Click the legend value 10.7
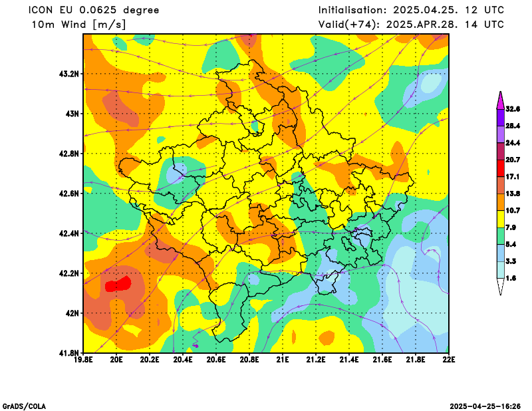The width and height of the screenshot is (532, 411). tap(513, 211)
